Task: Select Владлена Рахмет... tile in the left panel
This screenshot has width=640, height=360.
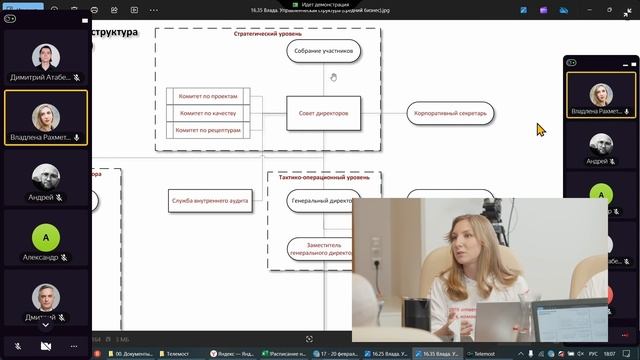Action: (x=46, y=118)
